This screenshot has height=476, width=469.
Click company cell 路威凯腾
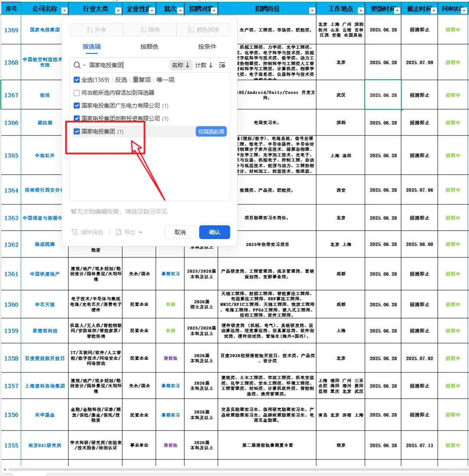point(45,244)
